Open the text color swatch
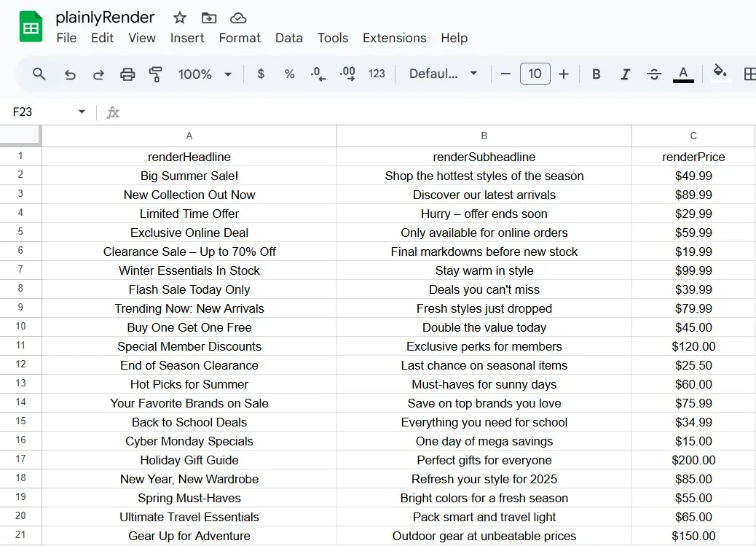The image size is (756, 546). pyautogui.click(x=683, y=74)
